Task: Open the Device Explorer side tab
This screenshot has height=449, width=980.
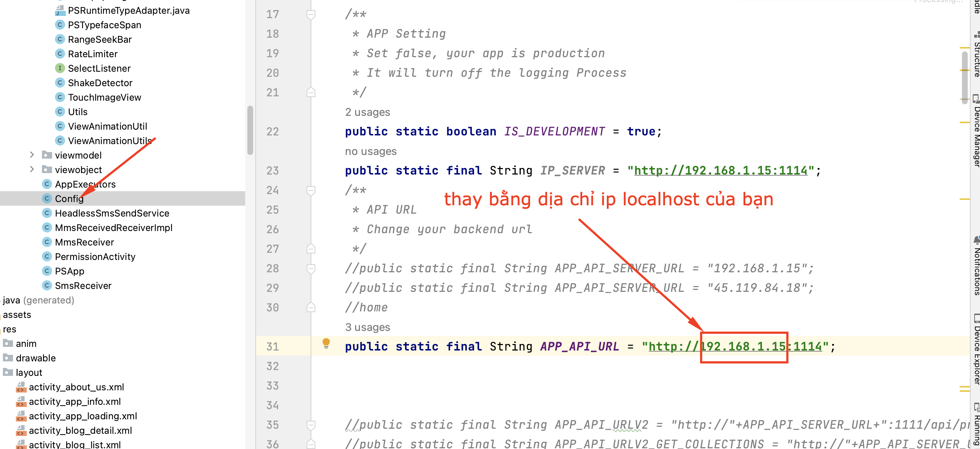Action: click(x=976, y=349)
